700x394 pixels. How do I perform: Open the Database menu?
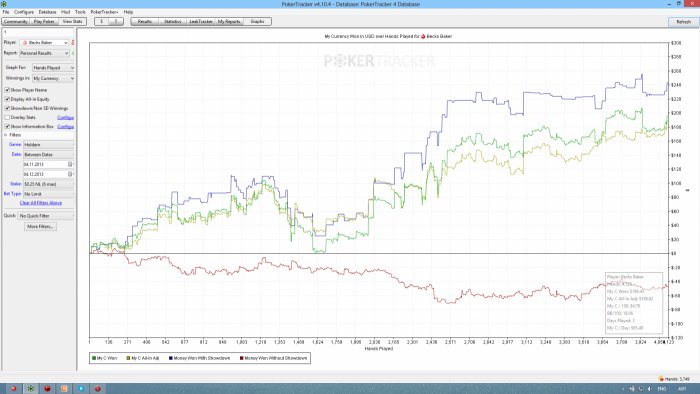tap(47, 12)
